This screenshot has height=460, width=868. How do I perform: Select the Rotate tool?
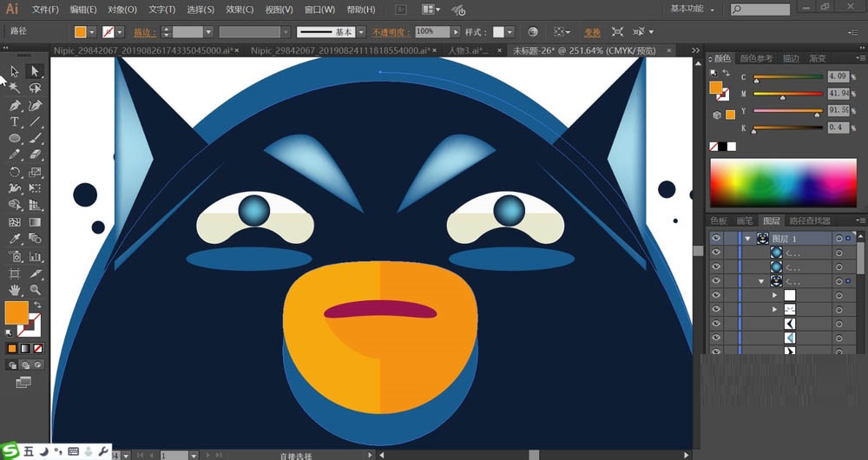(x=15, y=172)
